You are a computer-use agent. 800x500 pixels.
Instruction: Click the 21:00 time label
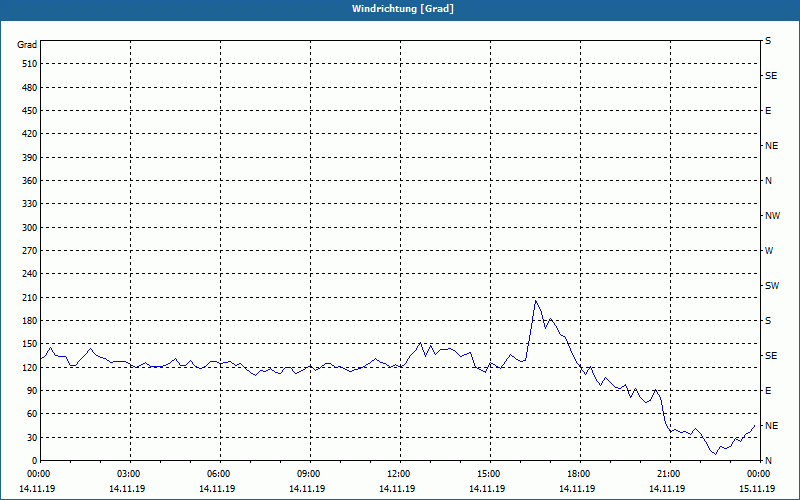pyautogui.click(x=669, y=474)
